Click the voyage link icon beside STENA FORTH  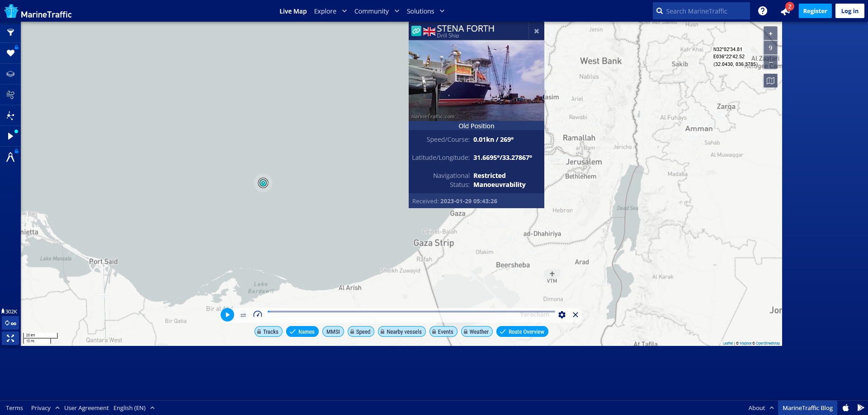[416, 31]
